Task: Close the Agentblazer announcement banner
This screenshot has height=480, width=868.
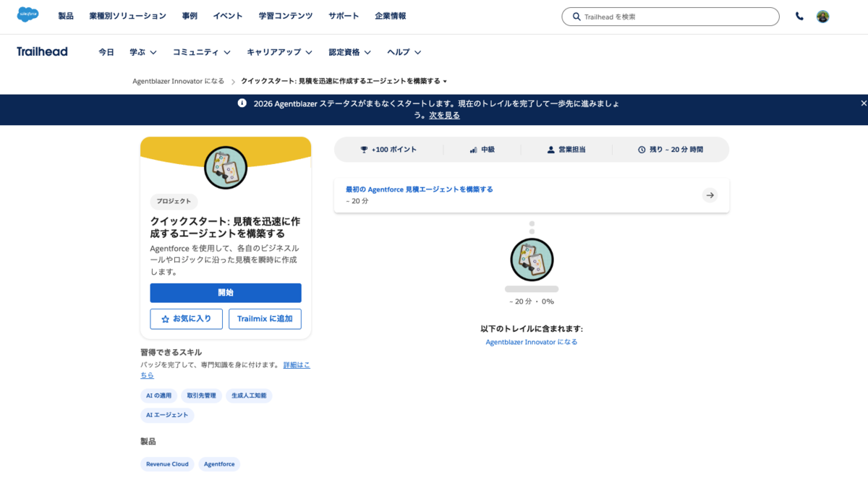Action: tap(863, 103)
